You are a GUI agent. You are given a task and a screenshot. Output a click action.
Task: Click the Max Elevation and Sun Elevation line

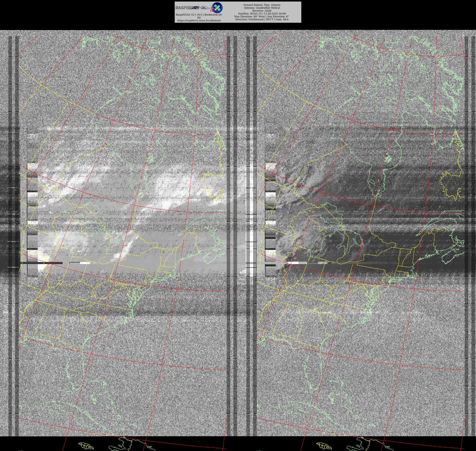point(262,17)
